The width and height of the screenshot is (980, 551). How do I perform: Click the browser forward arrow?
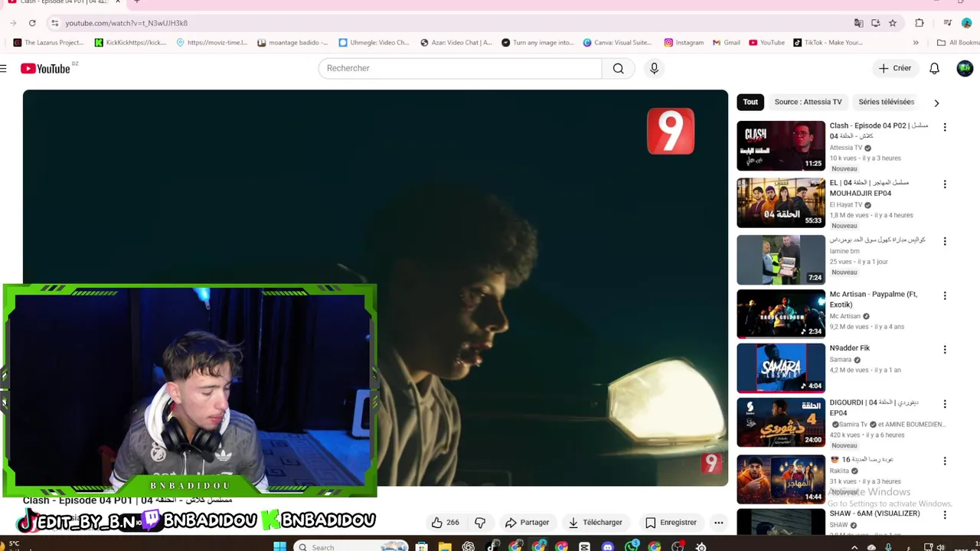13,23
